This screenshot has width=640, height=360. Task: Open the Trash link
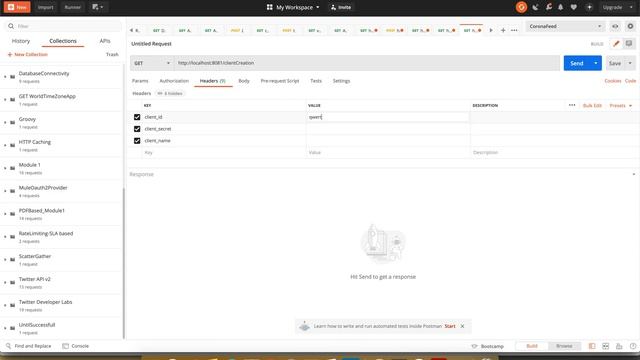point(112,54)
